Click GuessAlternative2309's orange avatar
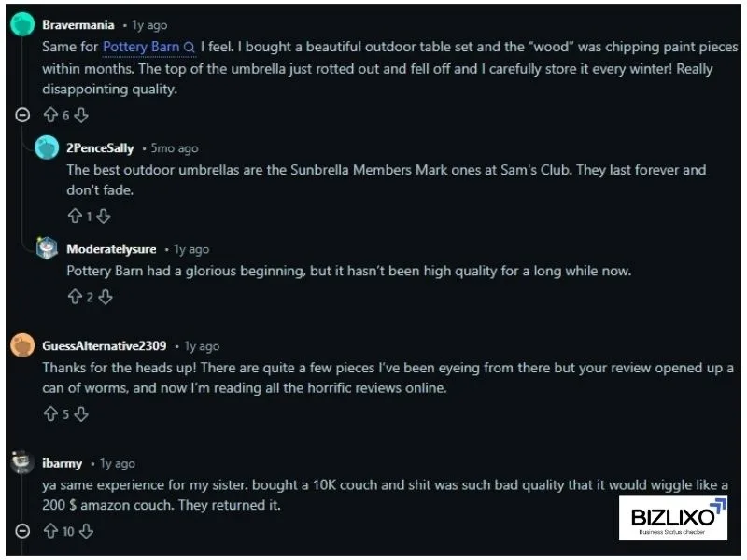The height and width of the screenshot is (560, 747). pos(22,346)
